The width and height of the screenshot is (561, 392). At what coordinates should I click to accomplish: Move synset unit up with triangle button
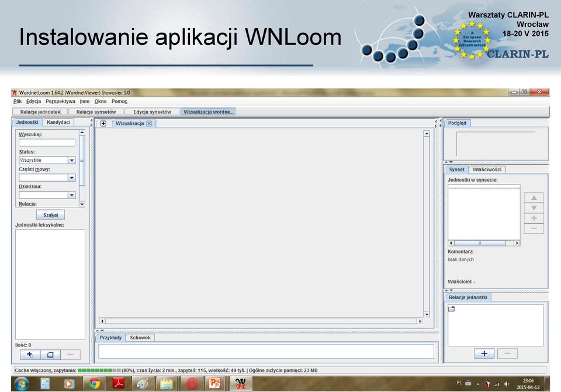(x=534, y=198)
